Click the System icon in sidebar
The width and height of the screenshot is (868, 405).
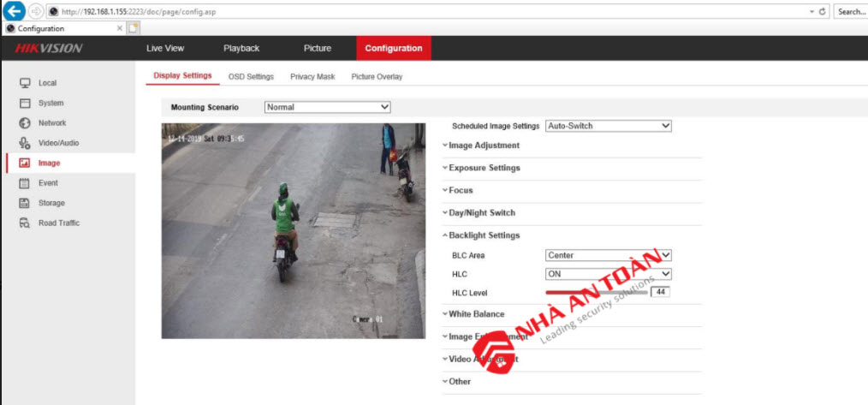25,103
